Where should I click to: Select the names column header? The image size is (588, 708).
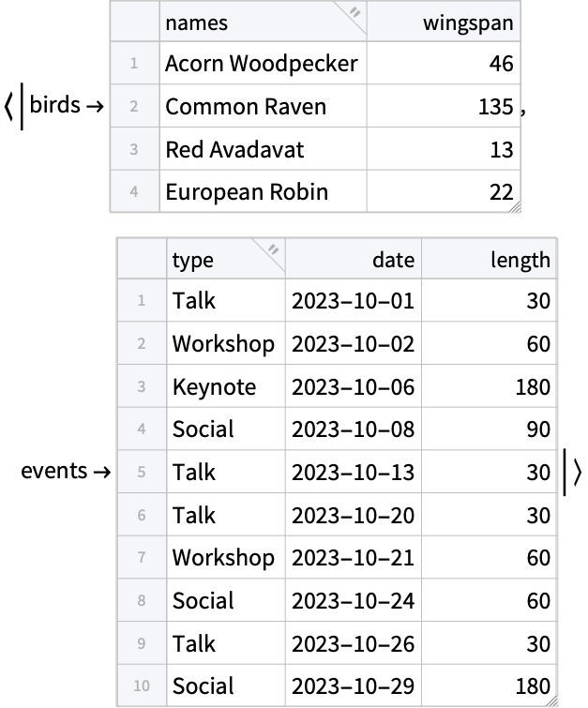click(263, 23)
